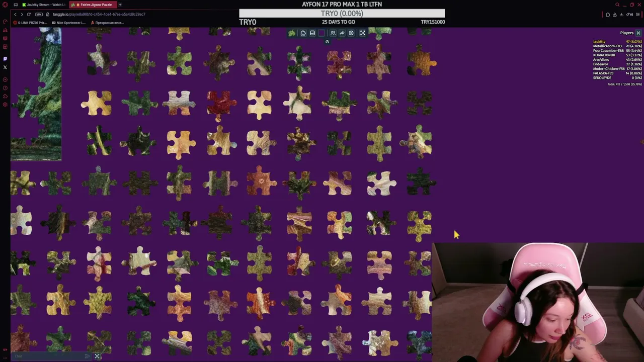
Task: Close the chat box with X
Action: tap(97, 356)
